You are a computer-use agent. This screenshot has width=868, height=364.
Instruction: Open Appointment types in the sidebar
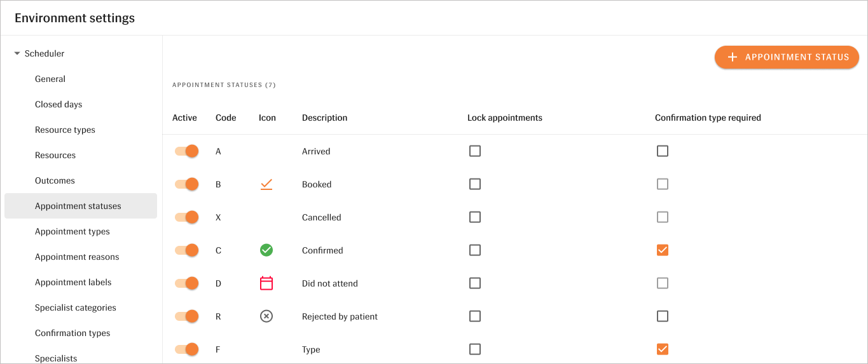coord(72,232)
